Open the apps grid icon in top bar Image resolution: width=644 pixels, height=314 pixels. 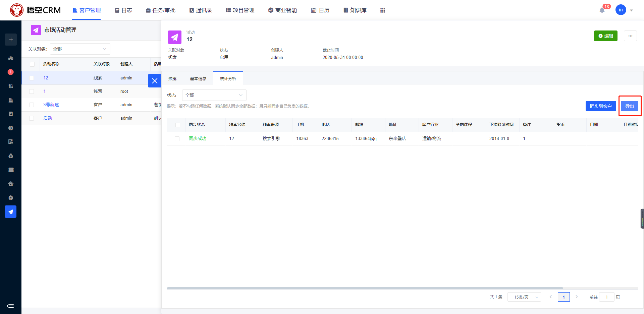[382, 10]
